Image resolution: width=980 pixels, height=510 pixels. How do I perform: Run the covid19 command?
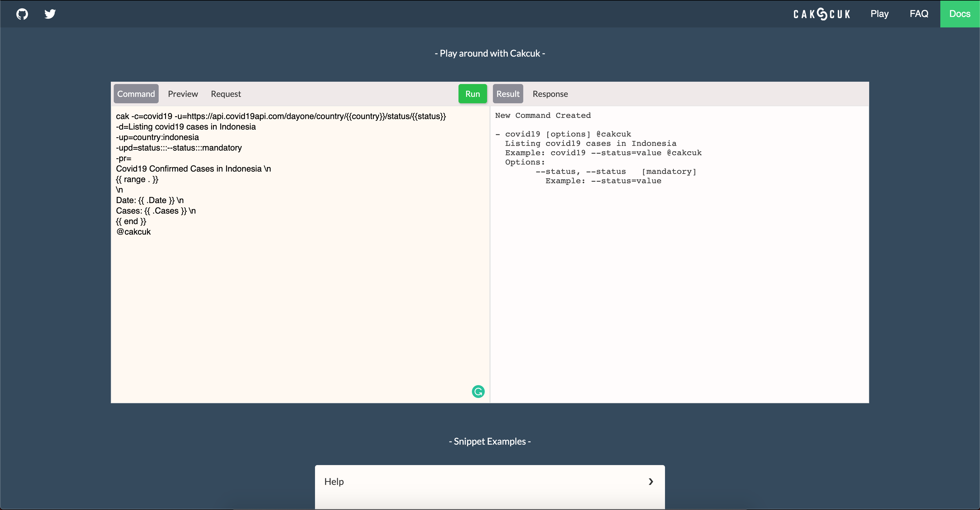point(473,94)
